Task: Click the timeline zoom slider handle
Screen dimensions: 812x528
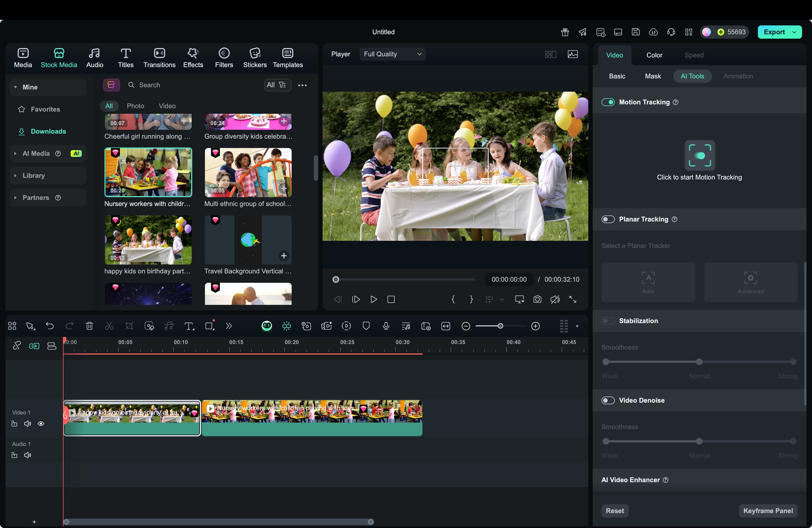Action: (500, 326)
